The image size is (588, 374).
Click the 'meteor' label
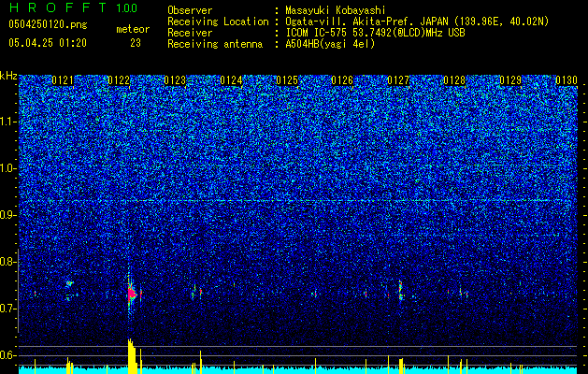[x=133, y=29]
